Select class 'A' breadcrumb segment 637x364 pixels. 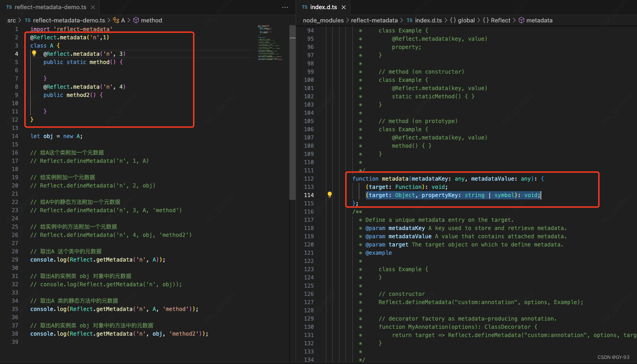[x=123, y=20]
